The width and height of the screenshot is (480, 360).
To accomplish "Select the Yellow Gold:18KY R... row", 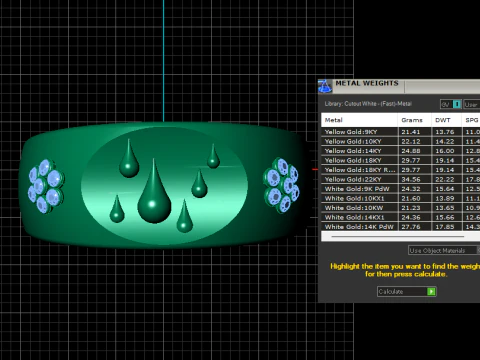I will pos(401,170).
